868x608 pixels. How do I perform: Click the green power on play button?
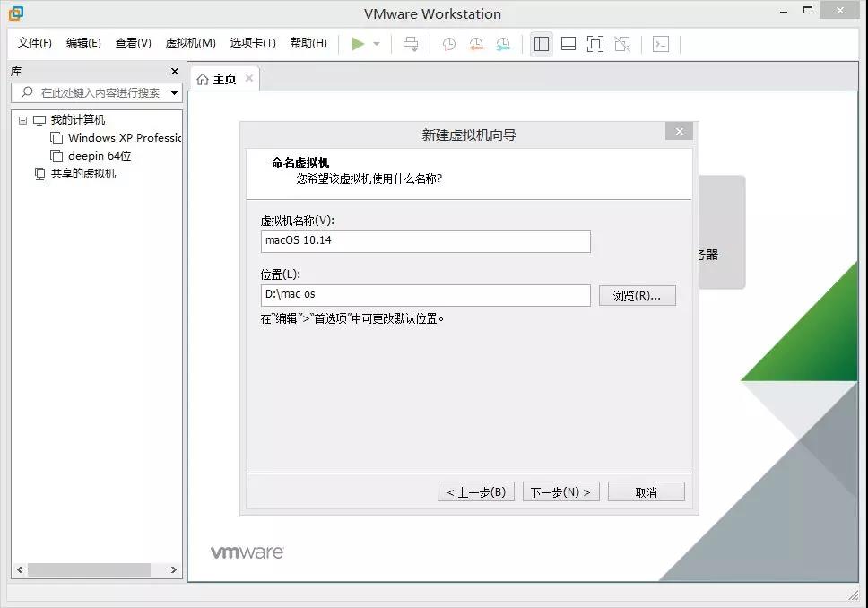point(358,44)
